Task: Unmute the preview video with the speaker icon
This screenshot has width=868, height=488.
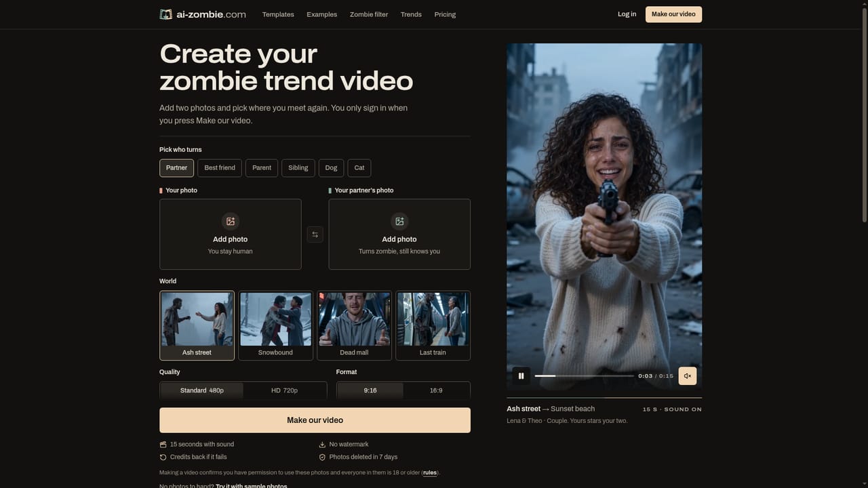Action: point(687,375)
